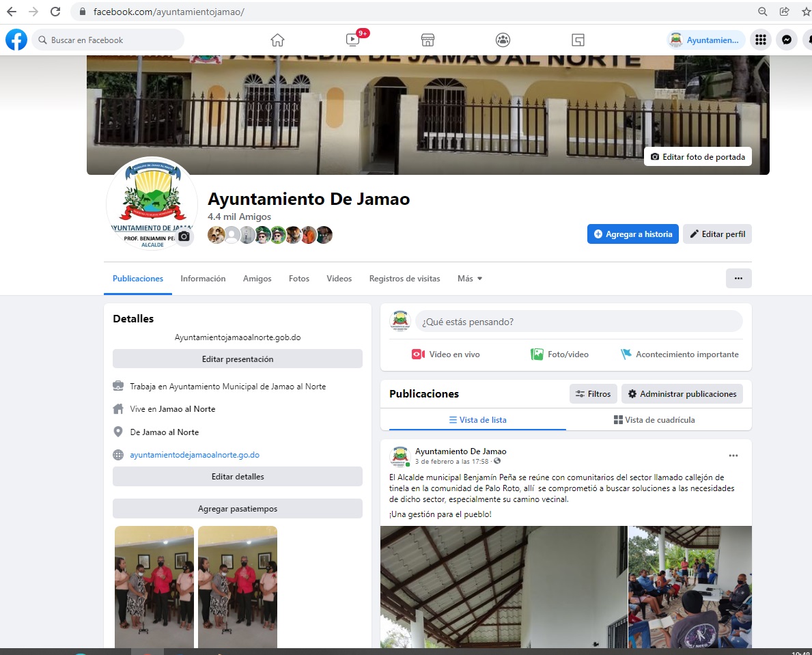812x655 pixels.
Task: Click the browser back arrow
Action: [12, 12]
